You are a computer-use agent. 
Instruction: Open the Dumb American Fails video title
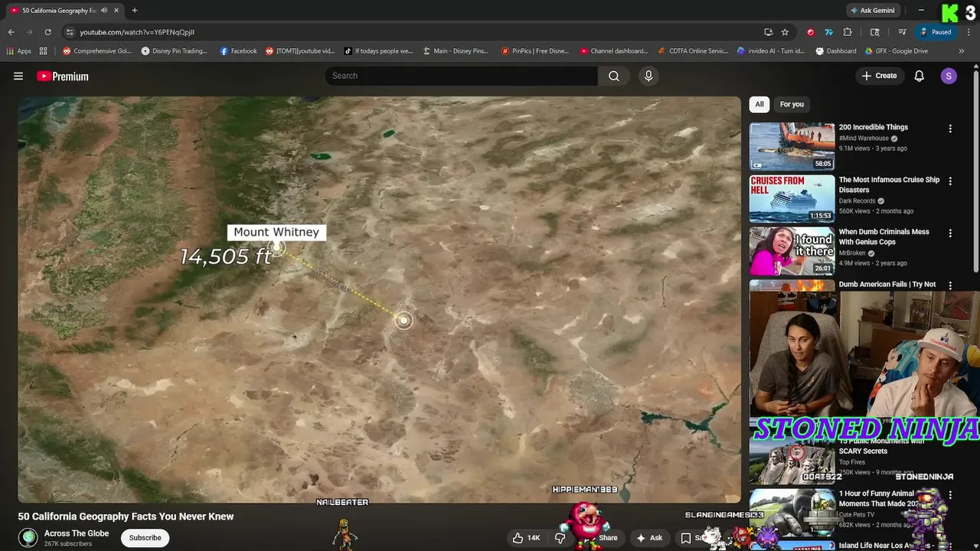(x=887, y=284)
